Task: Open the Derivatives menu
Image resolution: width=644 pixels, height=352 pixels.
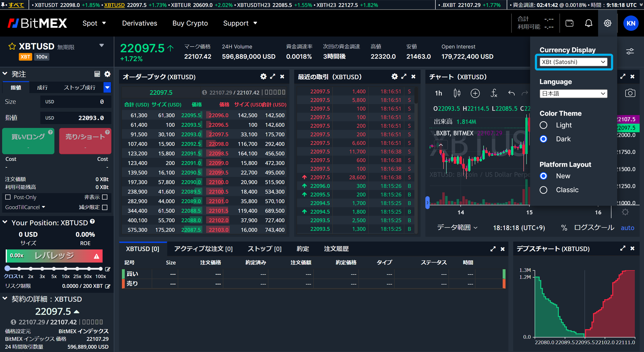Action: click(139, 23)
